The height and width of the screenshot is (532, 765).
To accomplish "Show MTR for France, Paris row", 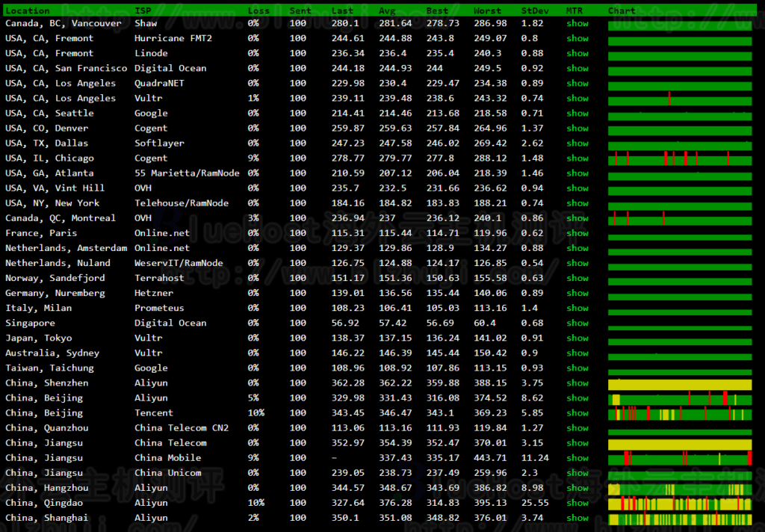I will tap(577, 233).
